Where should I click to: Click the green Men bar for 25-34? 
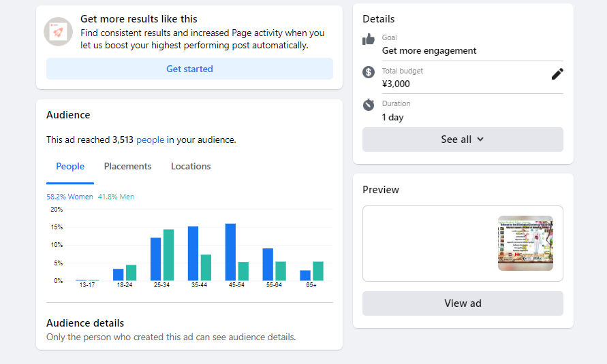tap(168, 255)
